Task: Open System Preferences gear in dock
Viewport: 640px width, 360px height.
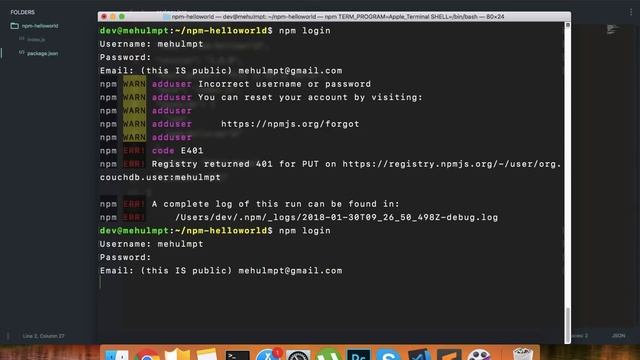Action: coord(298,355)
